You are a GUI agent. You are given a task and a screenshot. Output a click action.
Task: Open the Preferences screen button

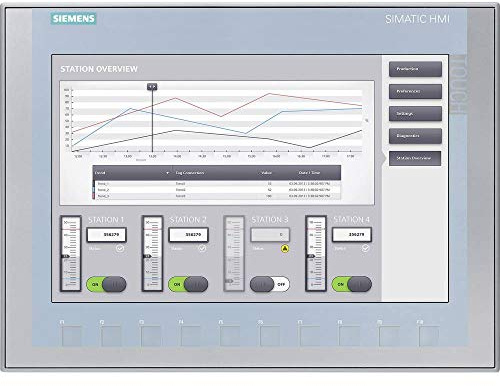click(415, 91)
